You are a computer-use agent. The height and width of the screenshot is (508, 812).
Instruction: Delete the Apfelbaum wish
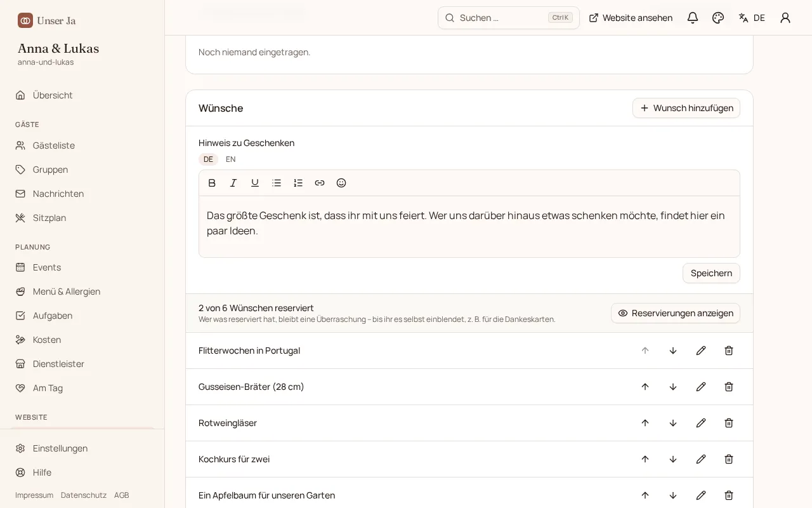729,495
